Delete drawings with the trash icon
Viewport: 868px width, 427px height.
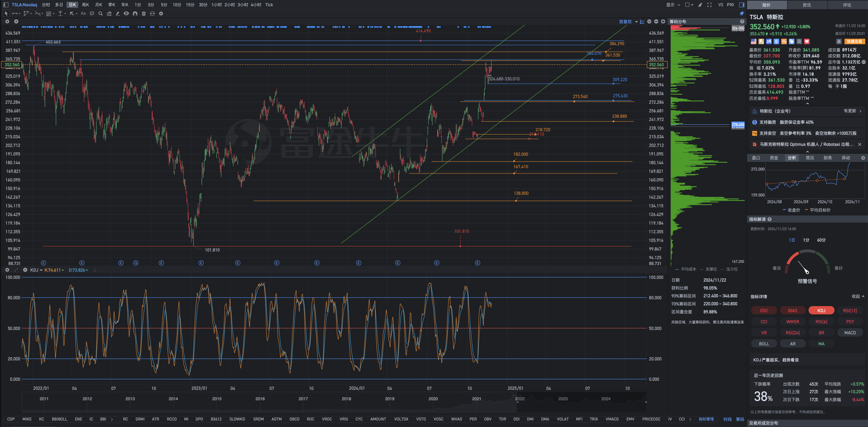point(144,13)
